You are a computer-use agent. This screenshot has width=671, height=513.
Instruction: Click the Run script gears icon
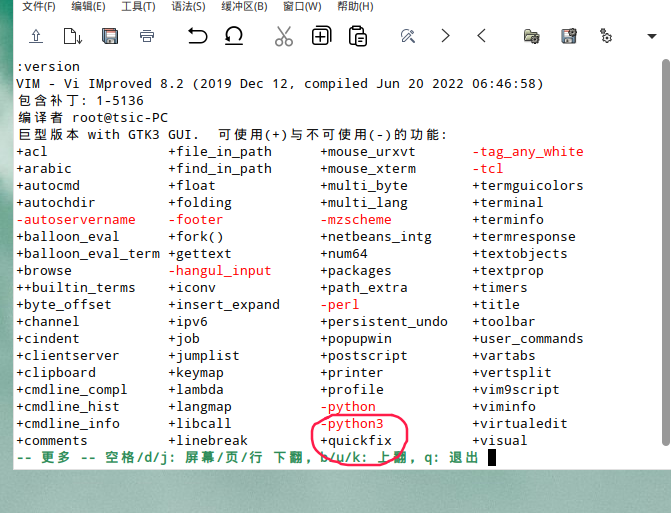[x=606, y=36]
